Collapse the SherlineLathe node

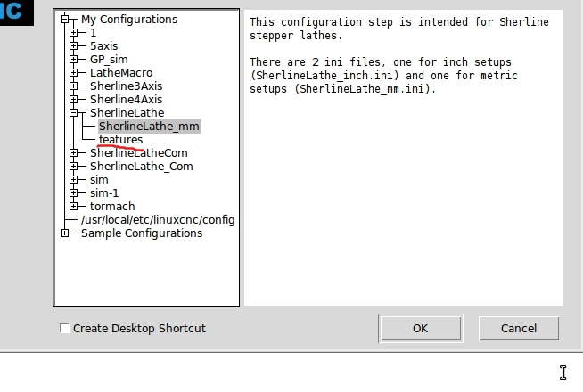pos(74,113)
